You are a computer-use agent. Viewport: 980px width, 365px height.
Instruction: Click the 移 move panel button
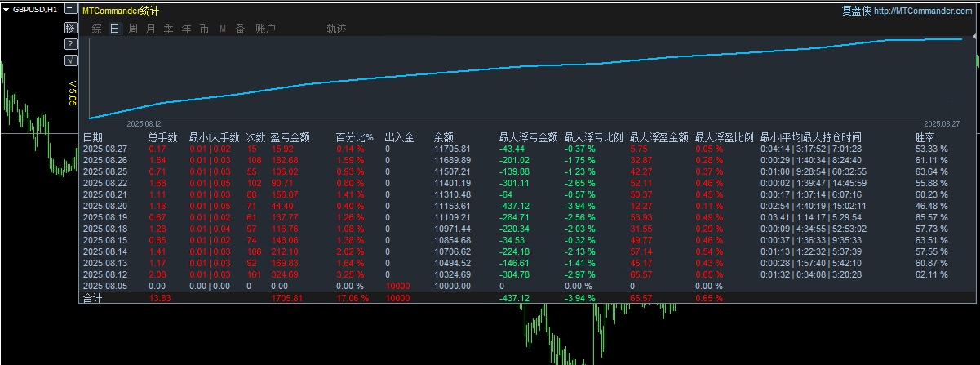(70, 28)
